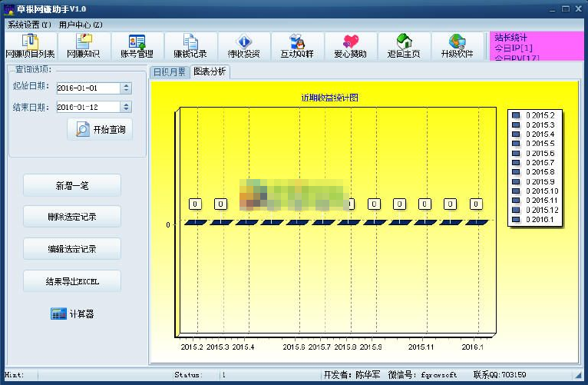The height and width of the screenshot is (385, 588).
Task: Select the 赚钱记录 toolbar icon
Action: point(190,46)
